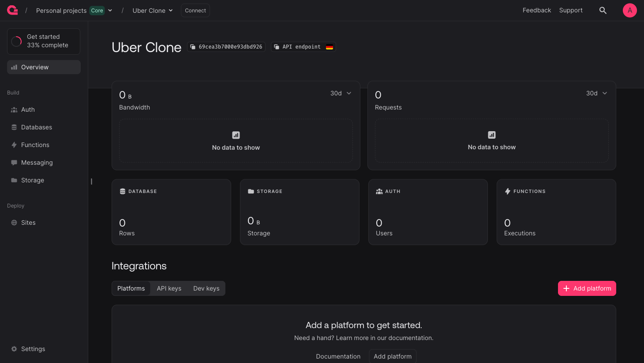This screenshot has height=363, width=644.
Task: Click the pink Add platform button
Action: (x=587, y=288)
